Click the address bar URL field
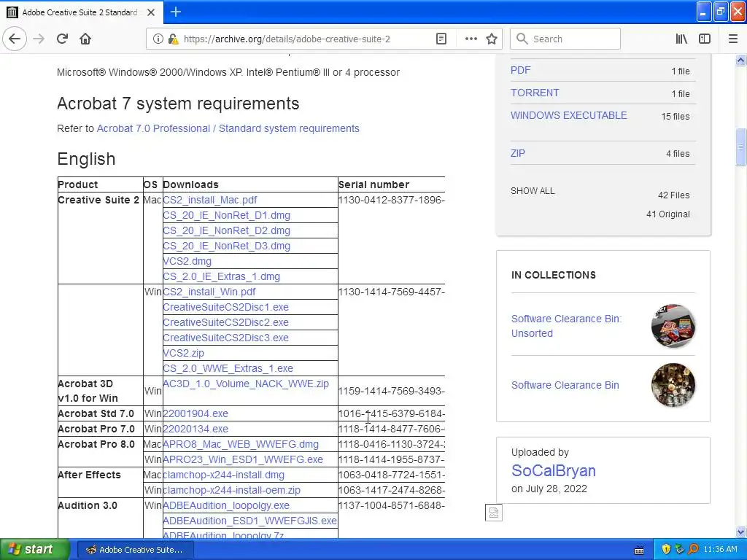The height and width of the screenshot is (560, 747). point(286,39)
